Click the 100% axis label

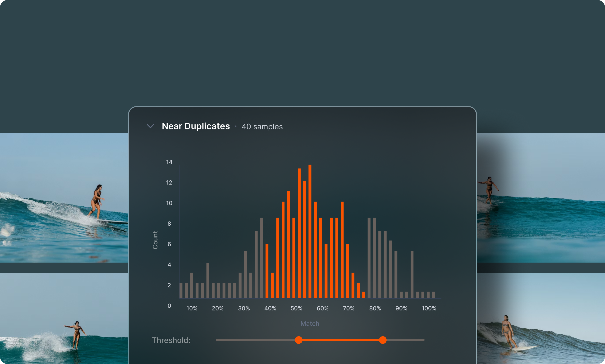point(429,308)
